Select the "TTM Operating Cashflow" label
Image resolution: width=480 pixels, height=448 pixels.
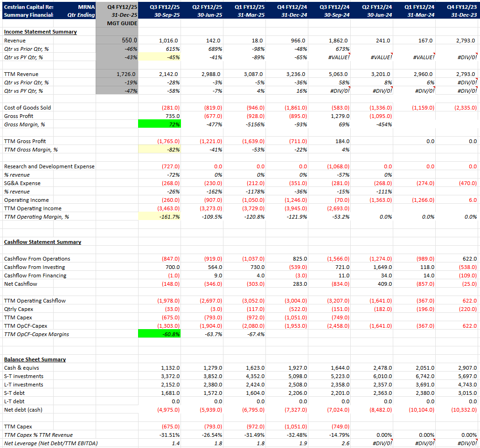coord(35,301)
